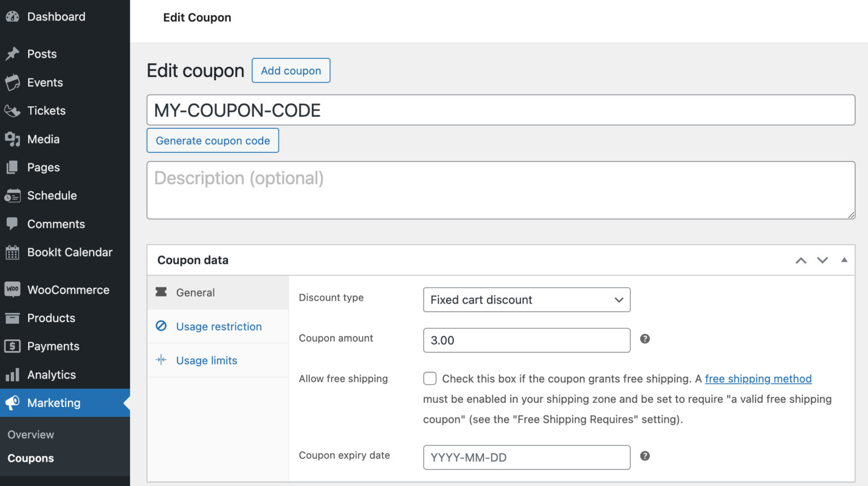Image resolution: width=868 pixels, height=486 pixels.
Task: Click the Coupon data panel heading
Action: tap(193, 260)
